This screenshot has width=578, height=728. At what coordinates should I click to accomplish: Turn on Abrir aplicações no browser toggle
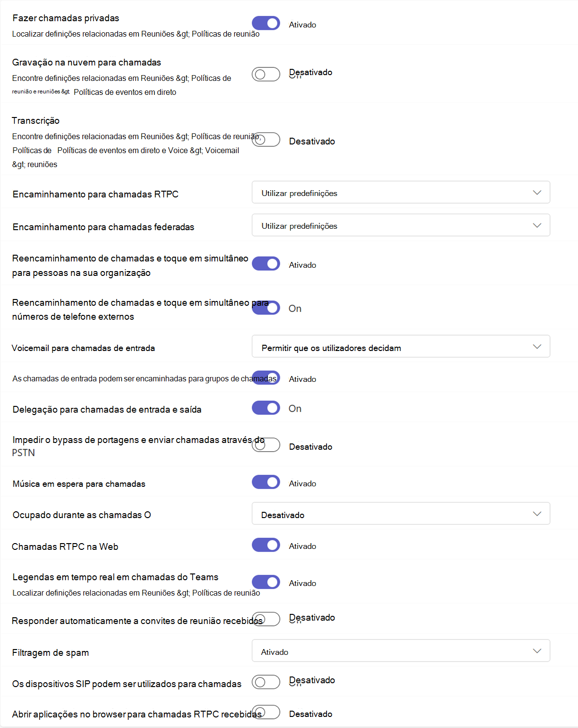tap(266, 712)
